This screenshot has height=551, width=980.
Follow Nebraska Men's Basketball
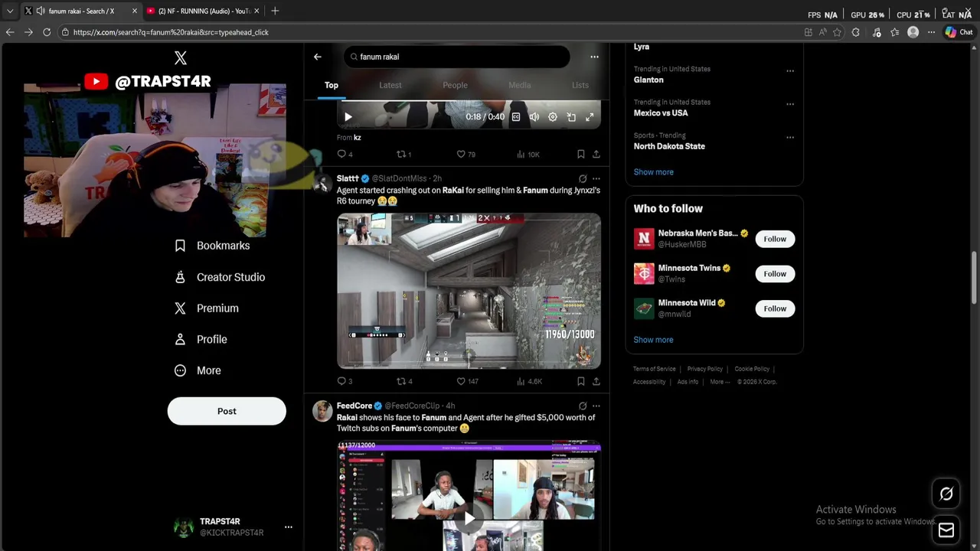(x=775, y=239)
